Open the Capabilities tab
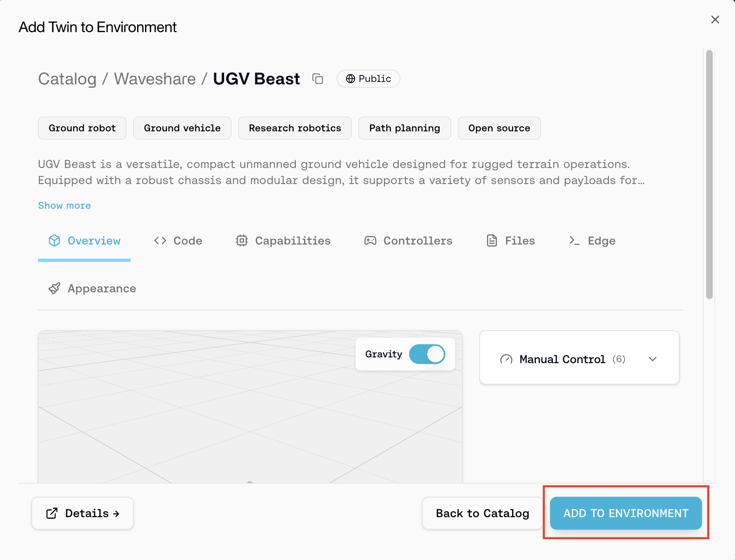This screenshot has width=735, height=560. (283, 241)
